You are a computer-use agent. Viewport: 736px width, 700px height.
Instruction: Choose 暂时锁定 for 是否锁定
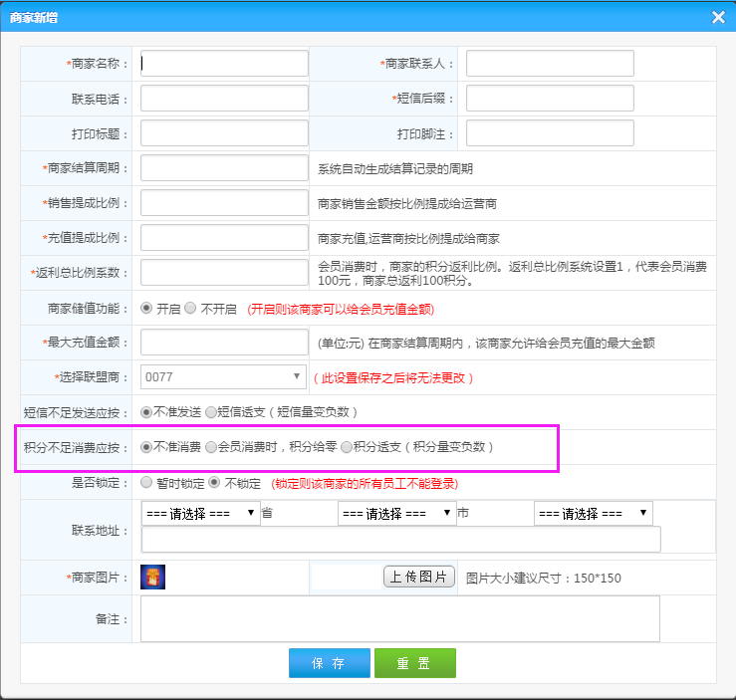(x=146, y=482)
